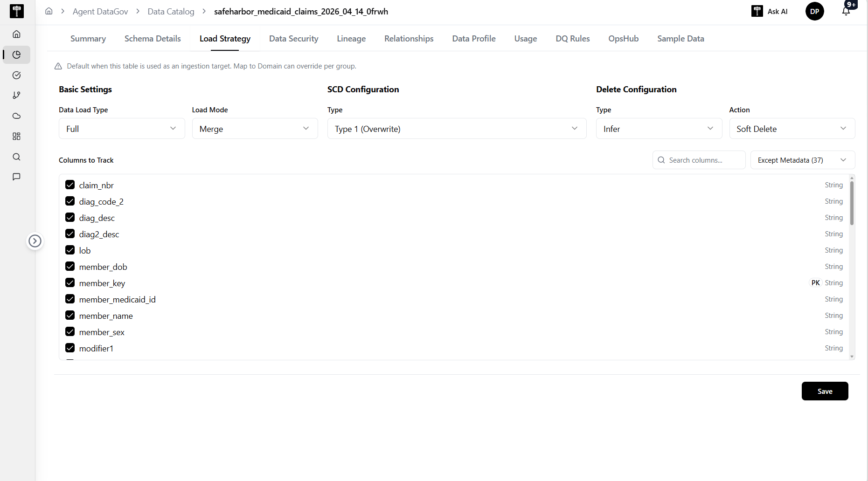The image size is (868, 481).
Task: Untick the lob column checkbox
Action: [70, 250]
